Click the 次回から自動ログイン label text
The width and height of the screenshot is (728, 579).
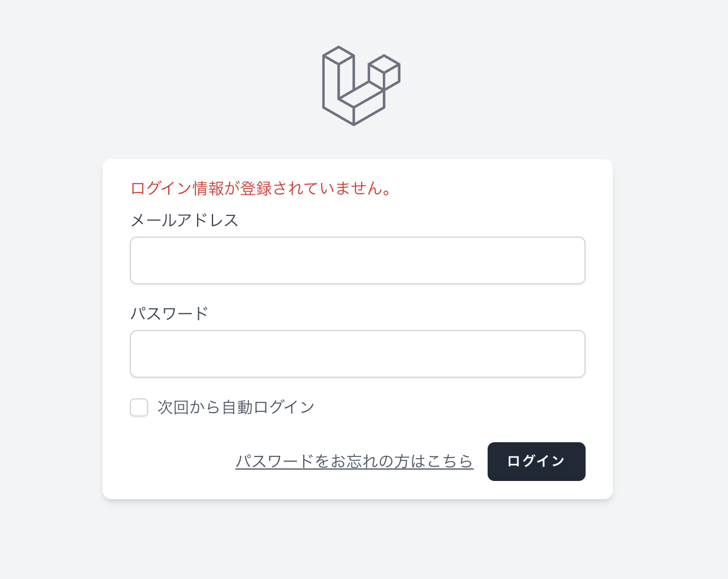(x=235, y=407)
